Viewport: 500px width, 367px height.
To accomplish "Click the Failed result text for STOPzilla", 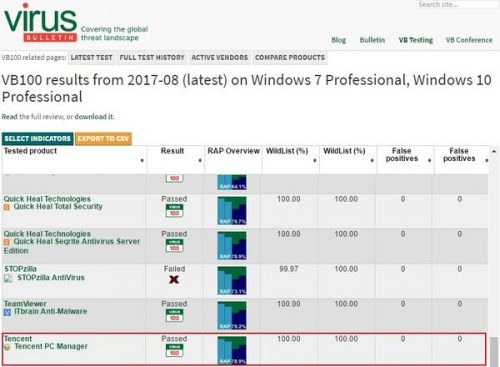I will tap(174, 269).
